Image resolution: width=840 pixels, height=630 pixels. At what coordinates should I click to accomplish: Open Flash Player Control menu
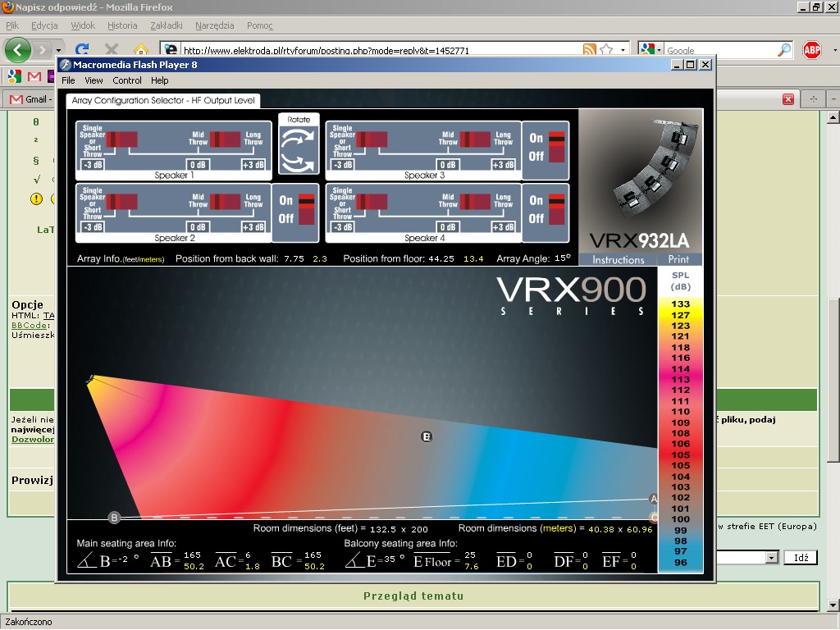[127, 80]
